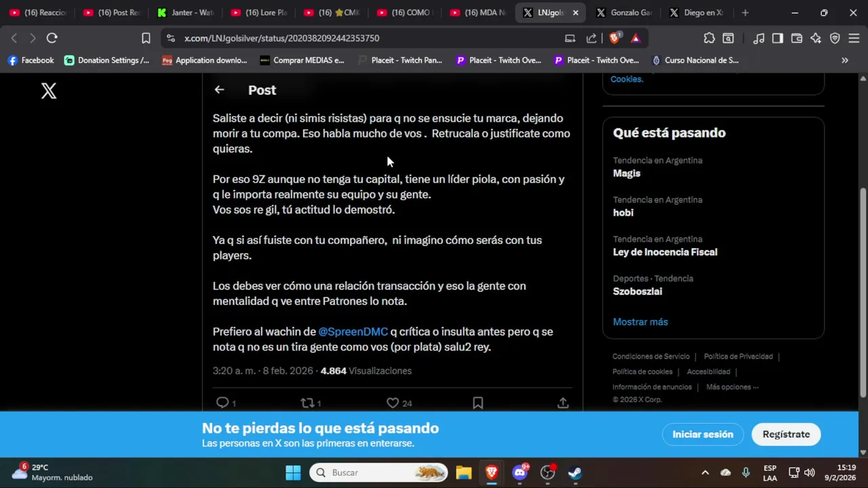Expand Más opciones in footer
The width and height of the screenshot is (868, 488).
click(732, 387)
